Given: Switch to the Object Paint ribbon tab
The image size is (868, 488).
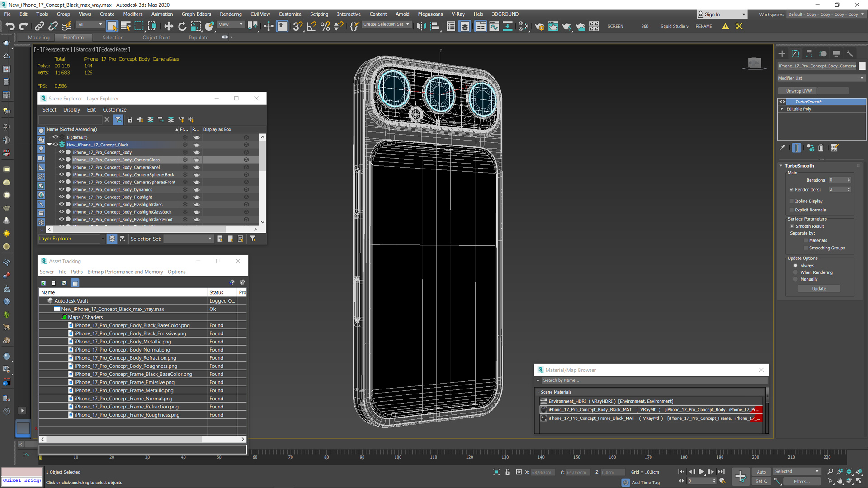Looking at the screenshot, I should tap(156, 38).
